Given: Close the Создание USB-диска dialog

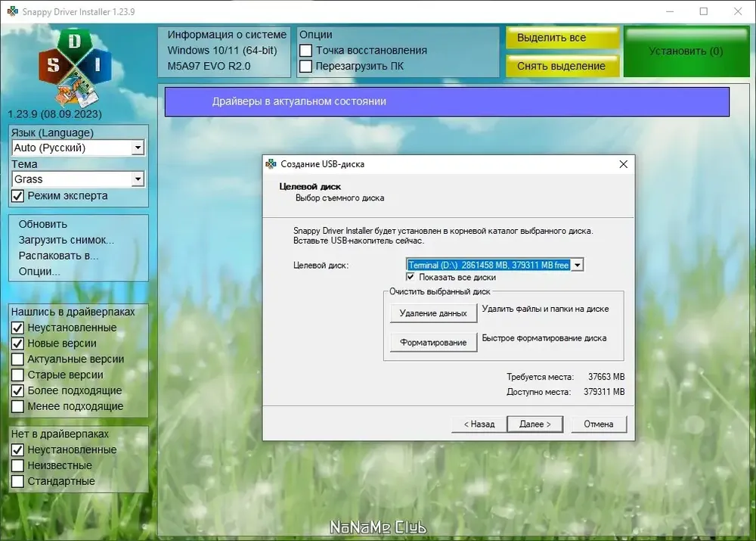Looking at the screenshot, I should [624, 164].
